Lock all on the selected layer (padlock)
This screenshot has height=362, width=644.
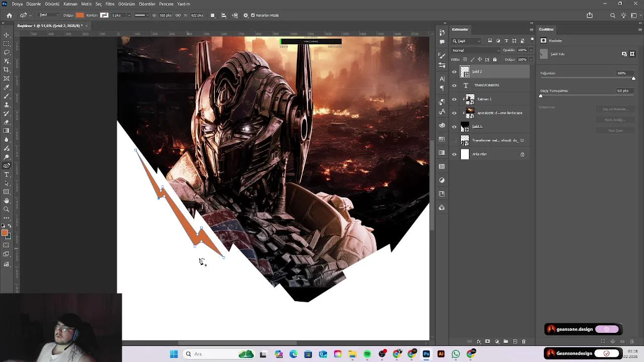click(x=495, y=59)
